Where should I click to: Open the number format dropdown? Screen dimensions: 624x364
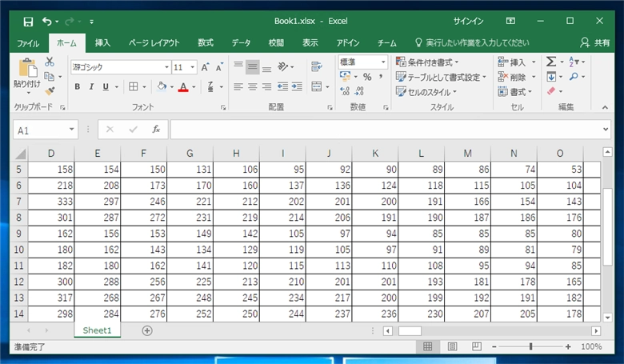point(383,62)
